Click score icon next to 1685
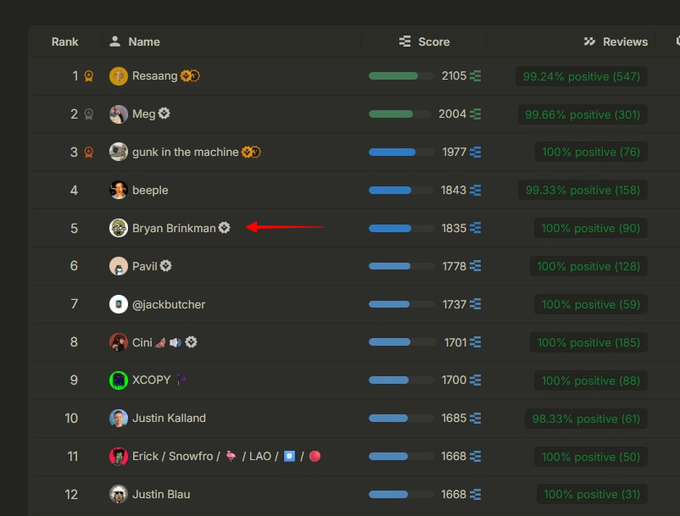Screen dimensions: 680x516 tap(475, 418)
